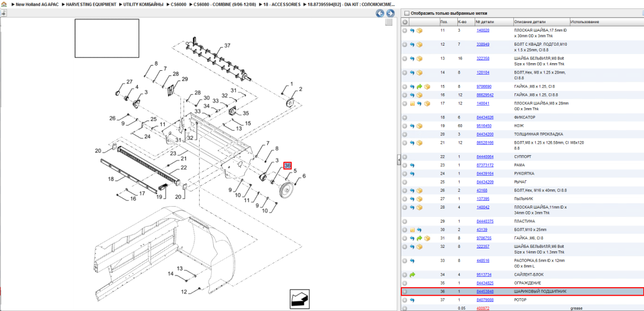This screenshot has height=311, width=644.
Task: Enable show only selected marks checkbox
Action: 407,13
